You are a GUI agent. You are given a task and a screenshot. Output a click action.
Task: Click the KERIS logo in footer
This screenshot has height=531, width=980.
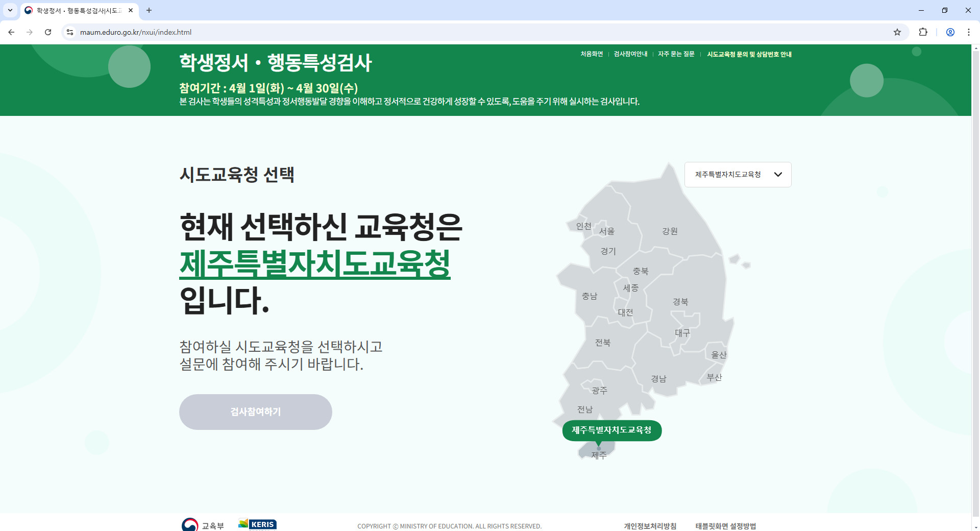(258, 524)
